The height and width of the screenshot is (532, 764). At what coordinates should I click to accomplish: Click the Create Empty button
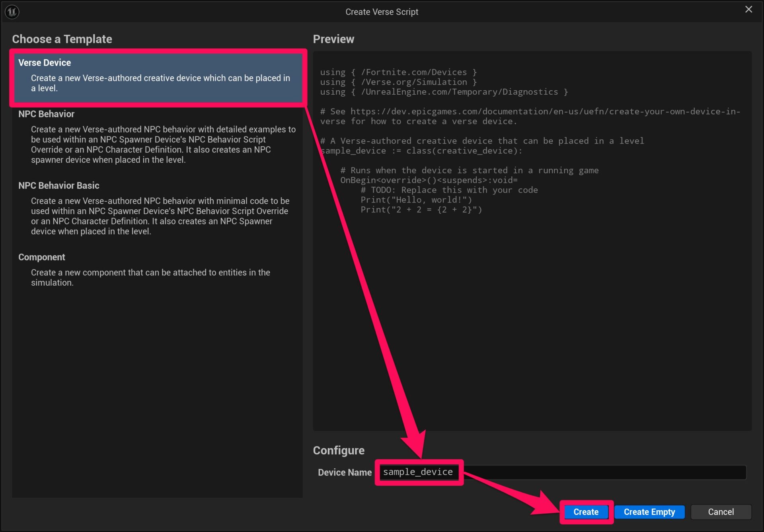click(649, 512)
